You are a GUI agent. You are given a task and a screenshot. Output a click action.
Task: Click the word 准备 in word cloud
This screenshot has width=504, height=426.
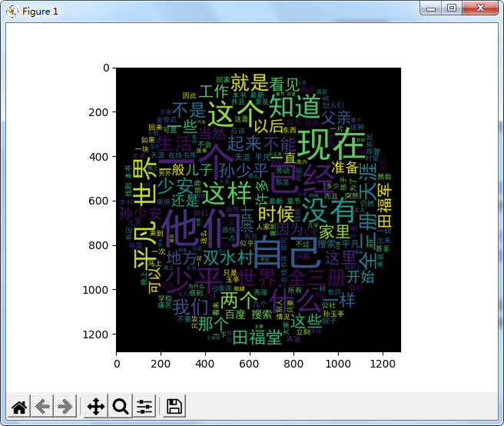[x=345, y=168]
